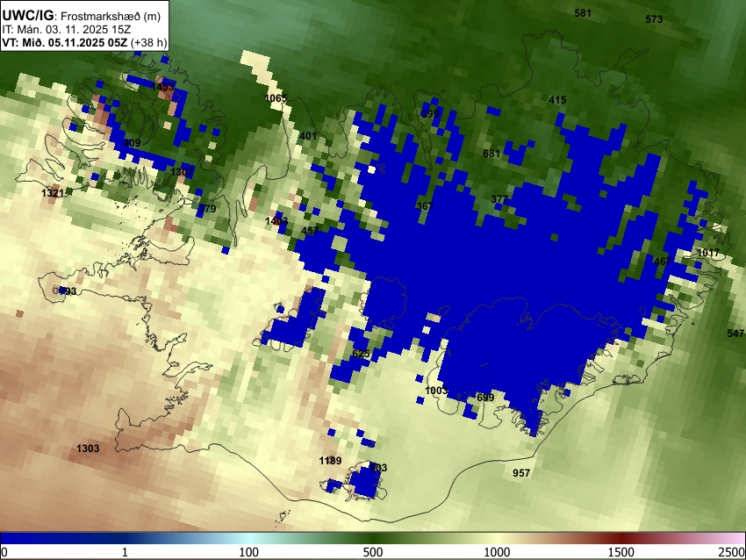Image resolution: width=746 pixels, height=560 pixels.
Task: Click the legend label 0
Action: coord(4,552)
